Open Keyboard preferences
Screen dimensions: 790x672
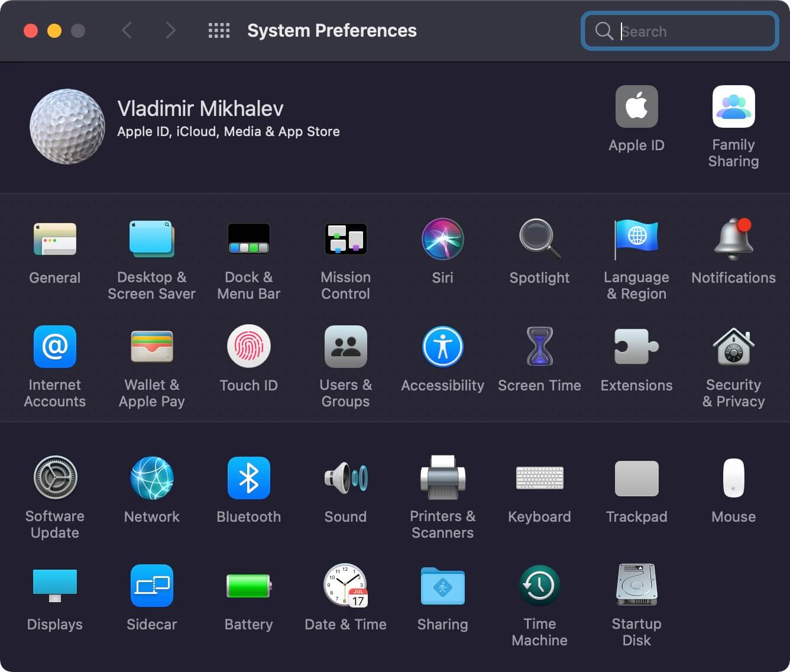coord(540,478)
